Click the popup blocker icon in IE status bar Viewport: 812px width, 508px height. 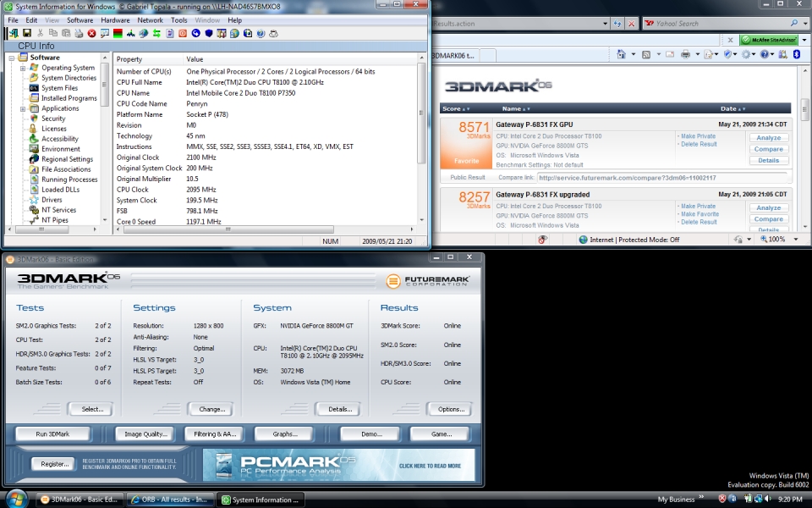pyautogui.click(x=542, y=240)
